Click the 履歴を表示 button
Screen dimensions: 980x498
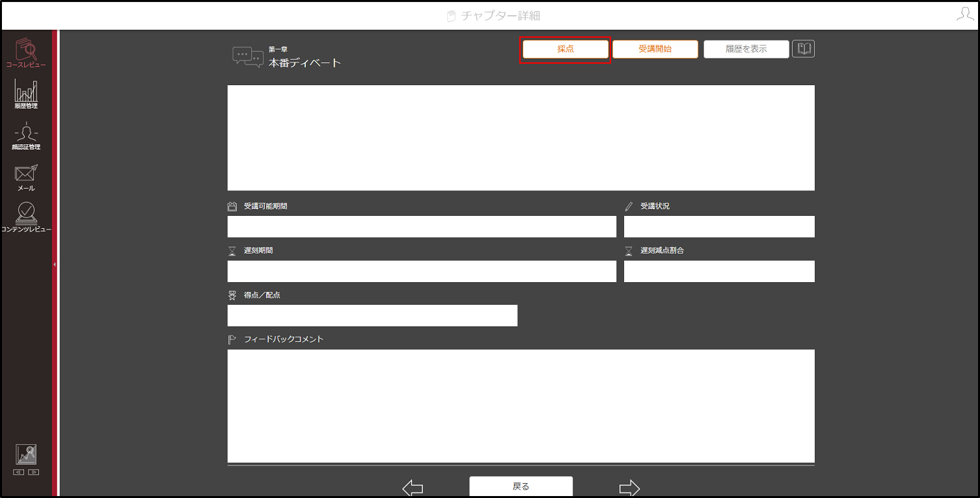(746, 49)
